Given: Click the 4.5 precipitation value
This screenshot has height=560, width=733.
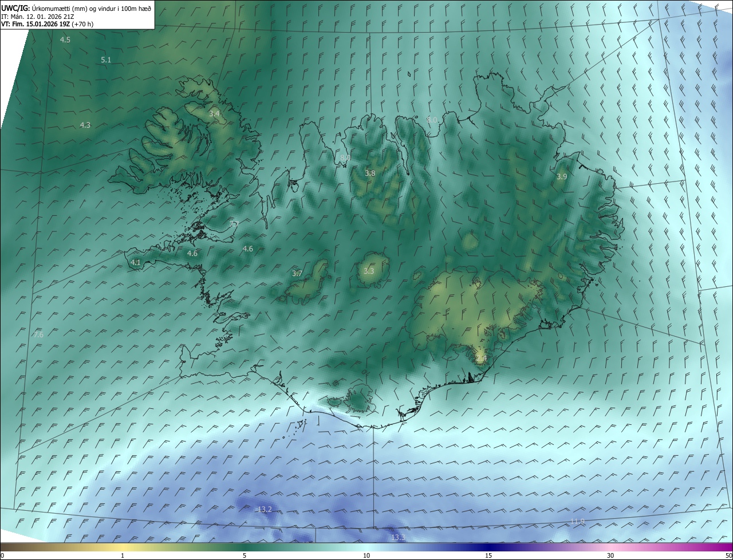Looking at the screenshot, I should (65, 40).
